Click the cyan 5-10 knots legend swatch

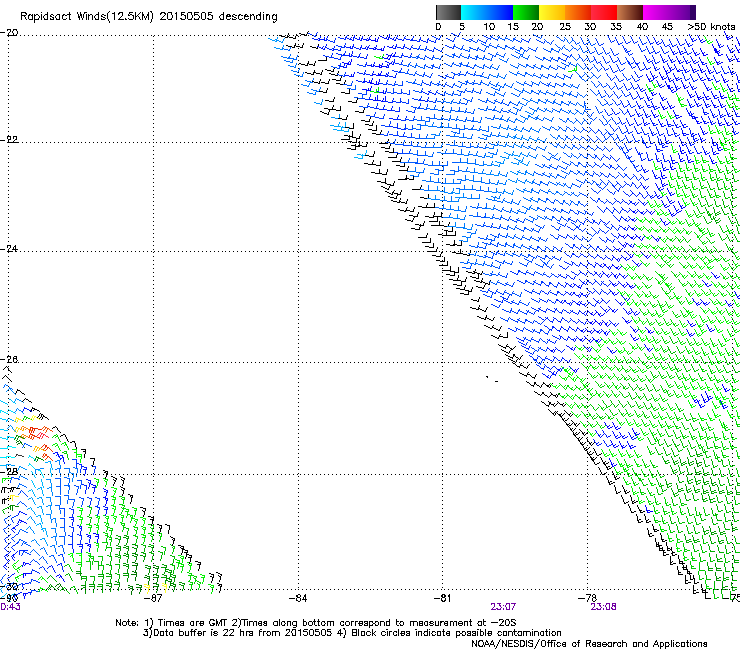click(x=474, y=12)
